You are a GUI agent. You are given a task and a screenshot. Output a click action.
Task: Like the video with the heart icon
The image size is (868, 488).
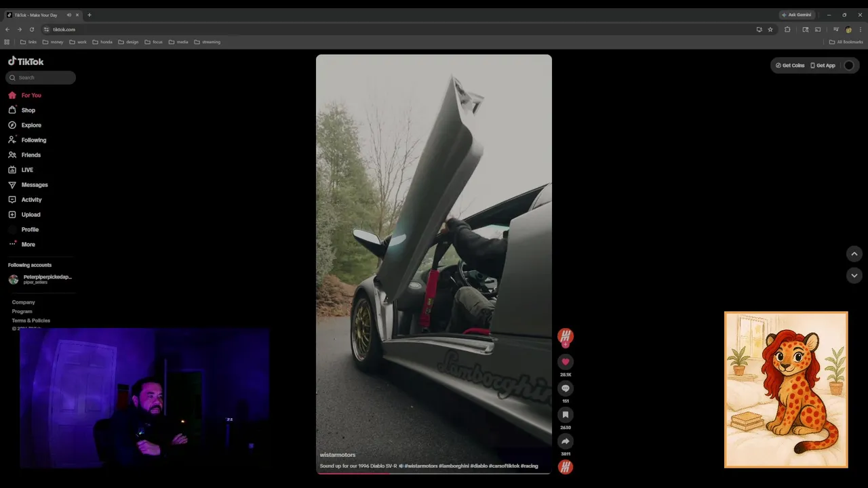click(566, 362)
